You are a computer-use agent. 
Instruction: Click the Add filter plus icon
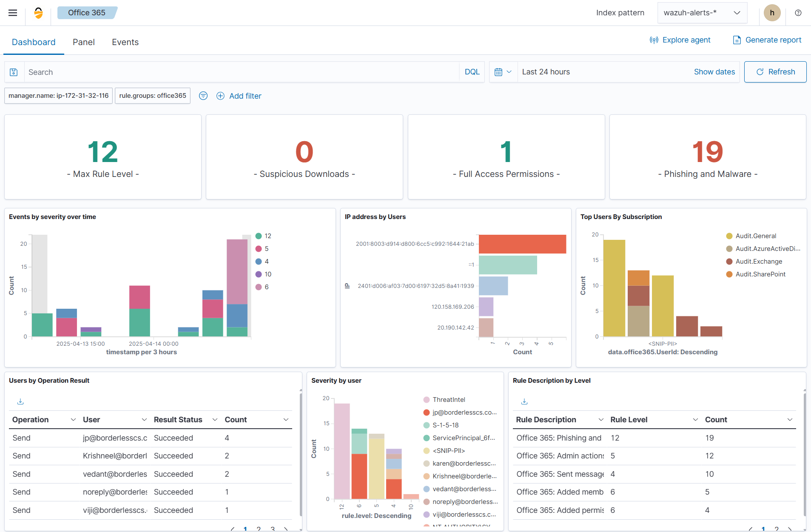[x=220, y=96]
